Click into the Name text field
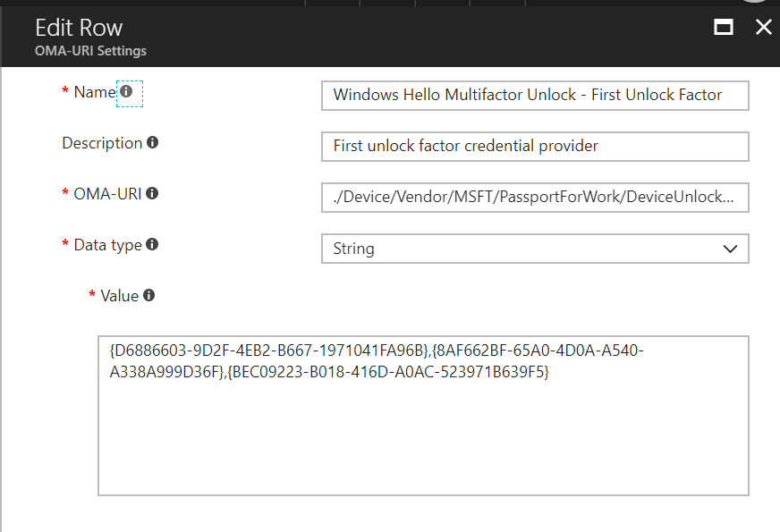This screenshot has height=532, width=780. click(x=534, y=95)
